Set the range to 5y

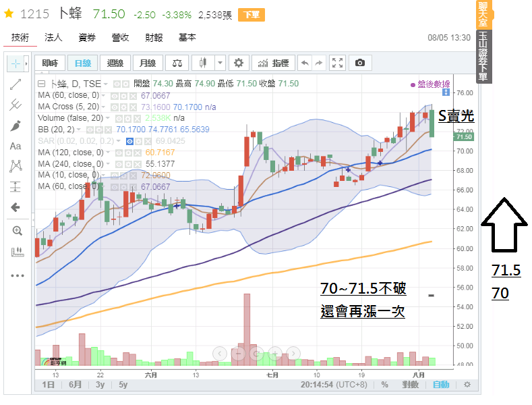click(x=123, y=385)
